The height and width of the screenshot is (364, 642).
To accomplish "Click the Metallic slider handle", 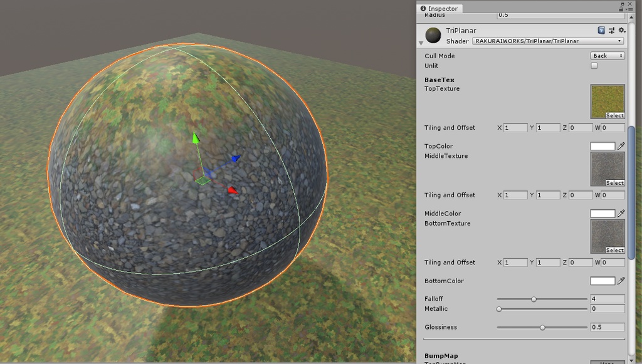I will coord(499,309).
